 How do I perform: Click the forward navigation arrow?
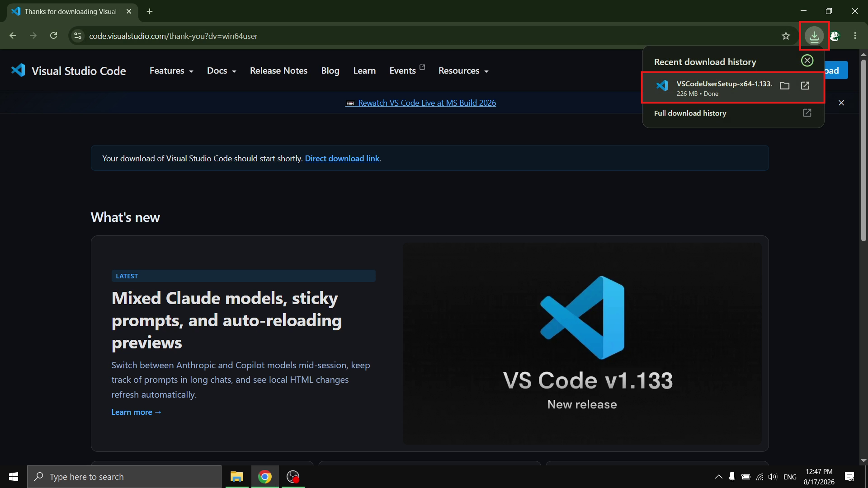pos(33,36)
